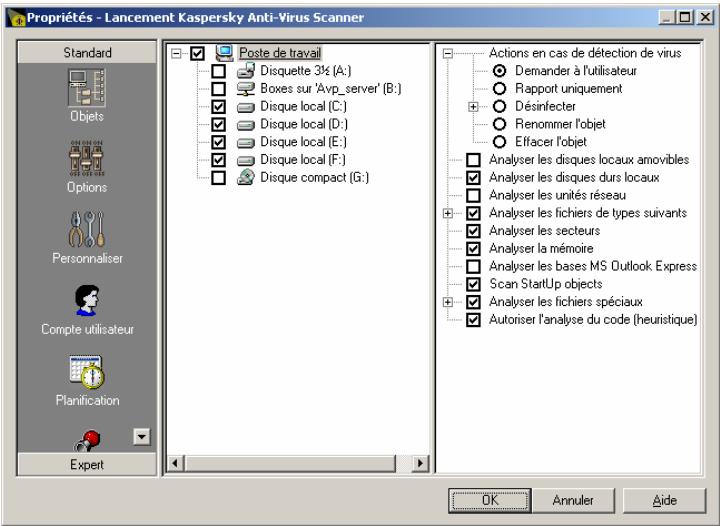The height and width of the screenshot is (526, 720).
Task: Select the Effacer l'objet radio button
Action: [499, 142]
